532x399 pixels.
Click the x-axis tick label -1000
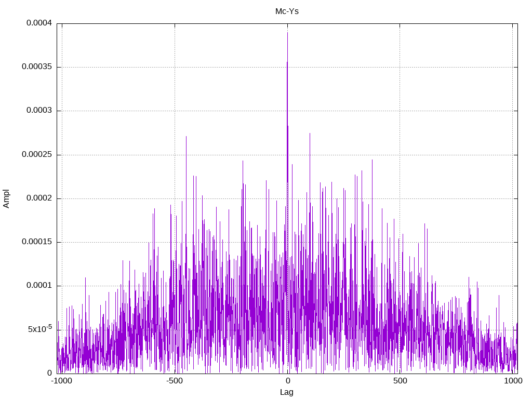coord(61,381)
